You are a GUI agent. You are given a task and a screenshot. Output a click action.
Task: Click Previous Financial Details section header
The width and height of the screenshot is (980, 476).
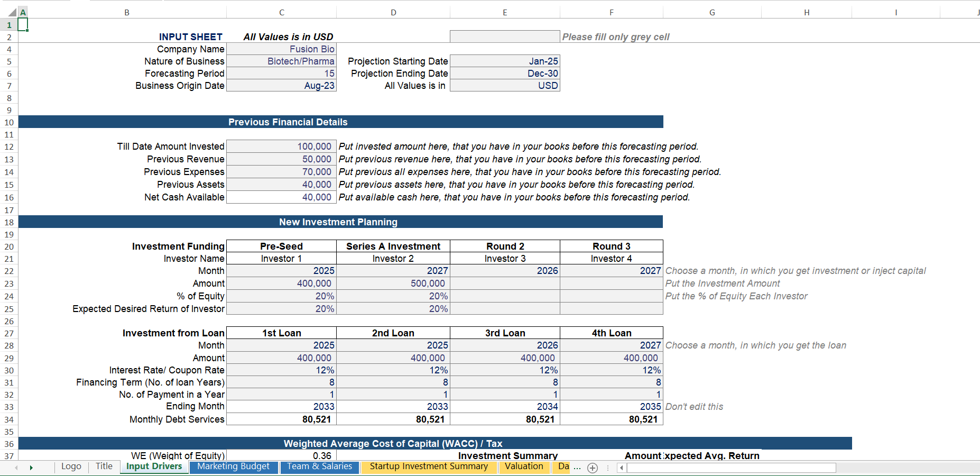click(340, 122)
